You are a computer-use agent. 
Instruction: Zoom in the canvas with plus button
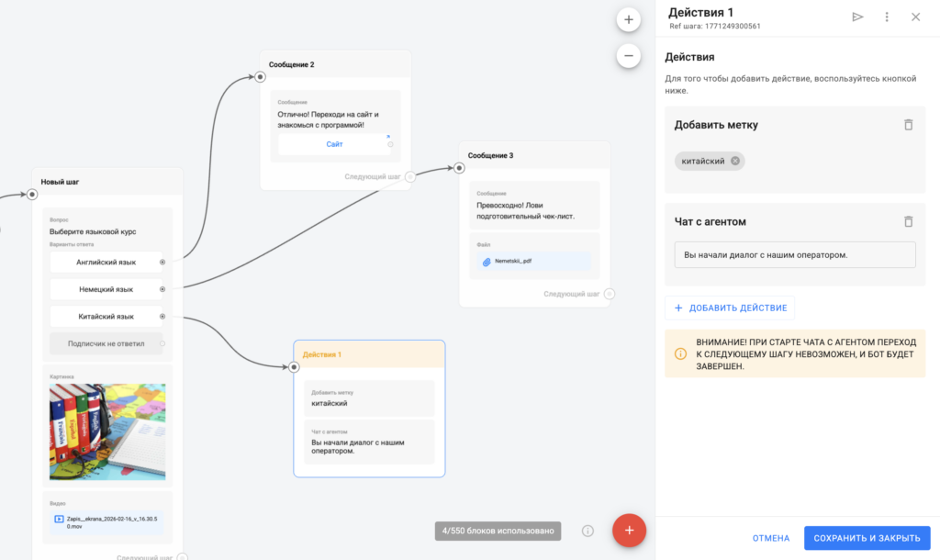tap(629, 19)
